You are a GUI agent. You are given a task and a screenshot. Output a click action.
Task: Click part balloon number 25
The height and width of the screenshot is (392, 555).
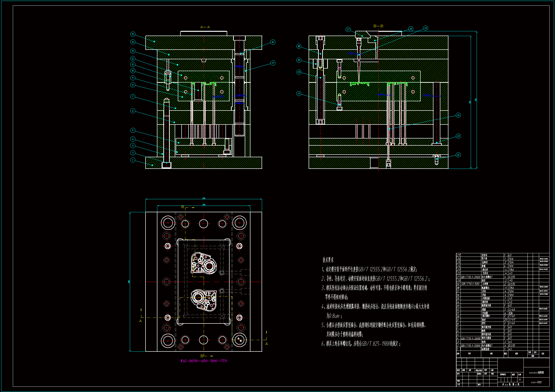click(x=425, y=28)
